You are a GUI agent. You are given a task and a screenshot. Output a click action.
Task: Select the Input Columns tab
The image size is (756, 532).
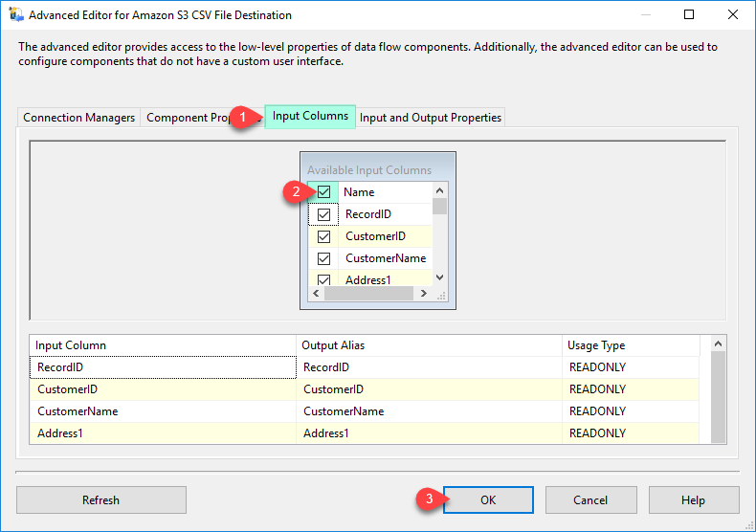point(310,116)
